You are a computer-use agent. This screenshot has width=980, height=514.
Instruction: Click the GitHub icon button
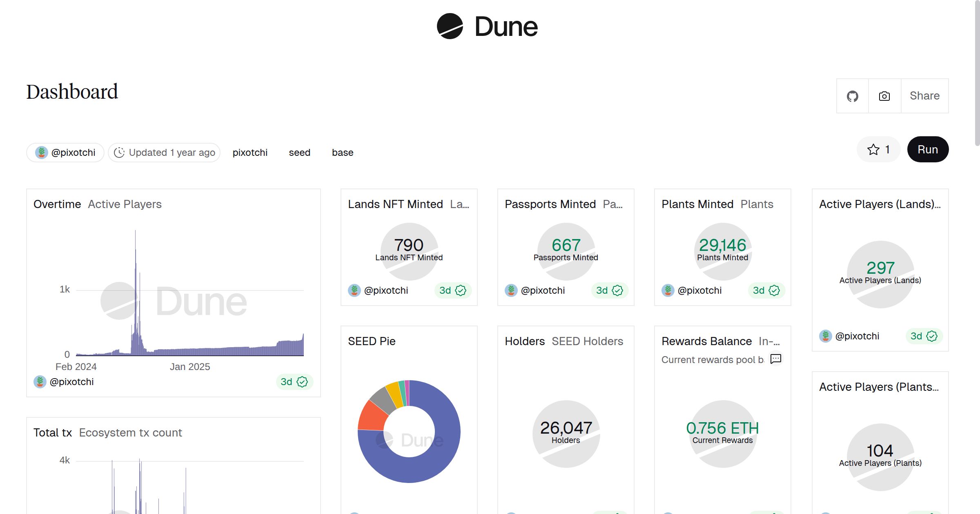pos(852,96)
